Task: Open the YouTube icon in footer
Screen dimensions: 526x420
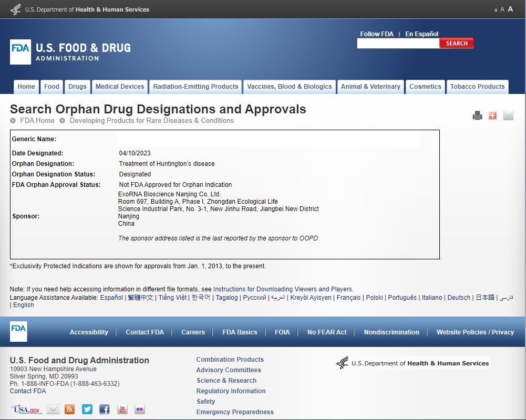Action: 122,409
